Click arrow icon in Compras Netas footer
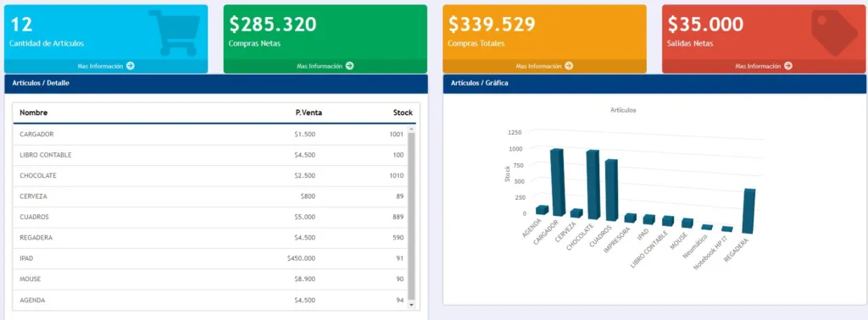This screenshot has height=320, width=868. [x=349, y=66]
